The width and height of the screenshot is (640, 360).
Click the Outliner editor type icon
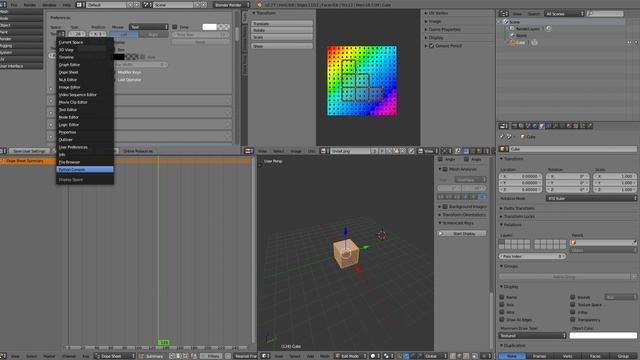point(504,14)
